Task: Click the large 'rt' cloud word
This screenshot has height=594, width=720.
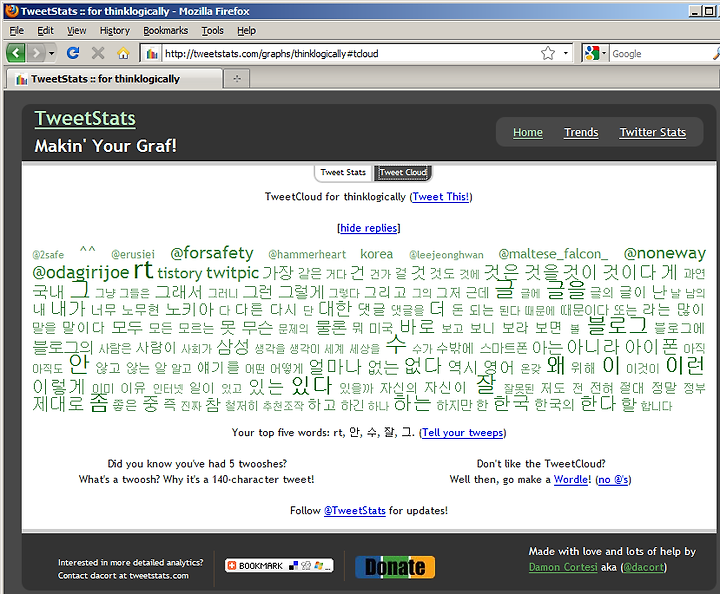Action: (143, 269)
